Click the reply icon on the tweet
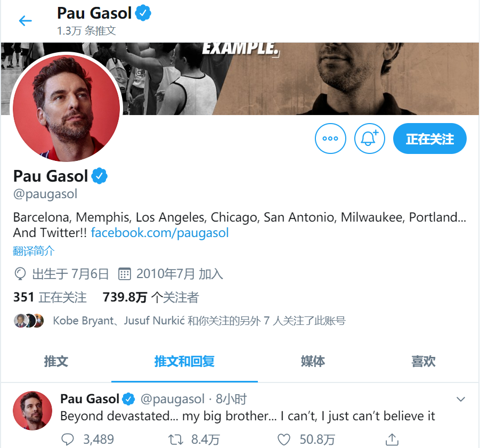Viewport: 480px width, 448px height. tap(67, 439)
